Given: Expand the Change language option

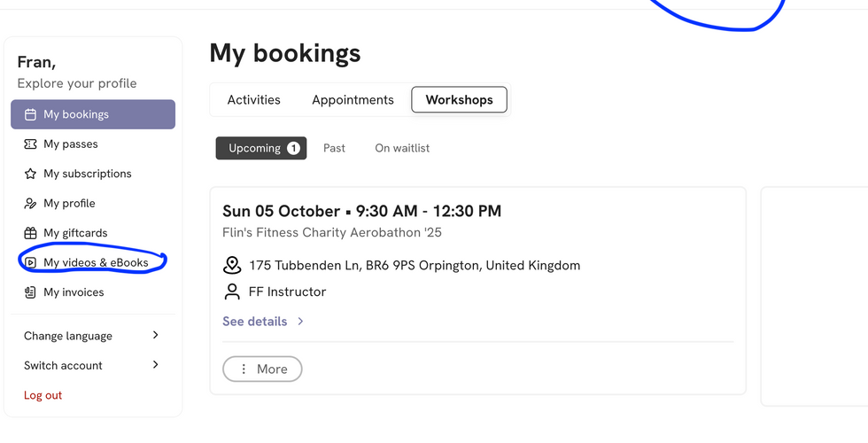Looking at the screenshot, I should tap(92, 336).
